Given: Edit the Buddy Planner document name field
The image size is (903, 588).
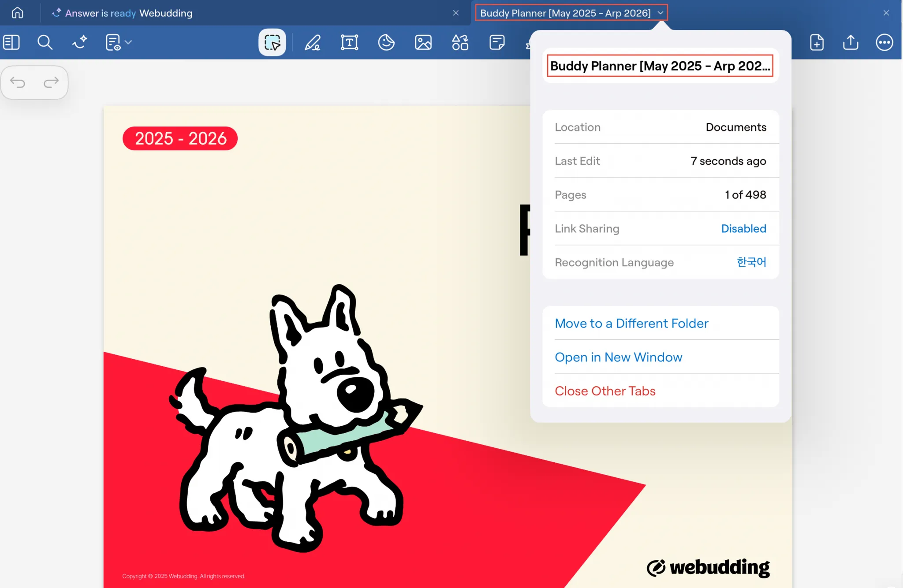Looking at the screenshot, I should [x=660, y=66].
